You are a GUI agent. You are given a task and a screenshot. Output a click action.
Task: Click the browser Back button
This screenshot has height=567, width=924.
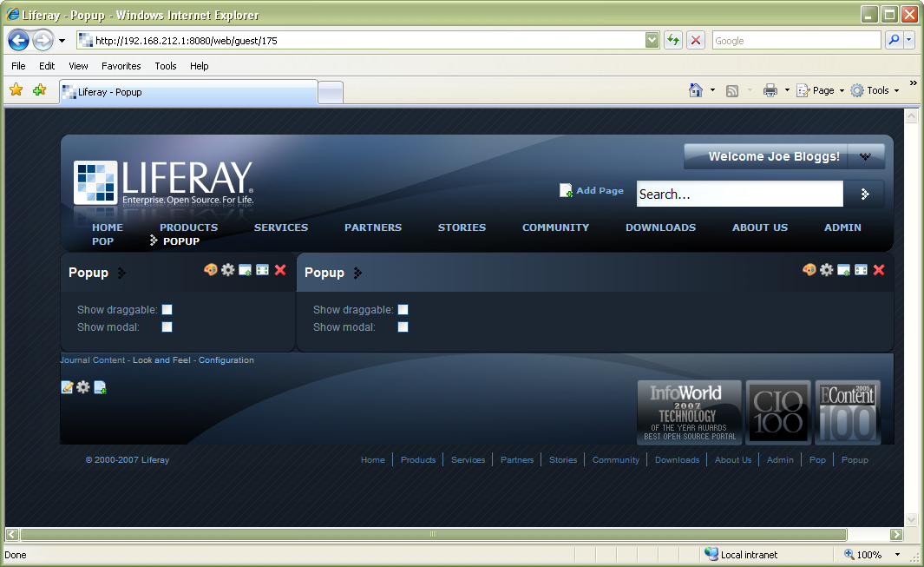click(x=18, y=41)
